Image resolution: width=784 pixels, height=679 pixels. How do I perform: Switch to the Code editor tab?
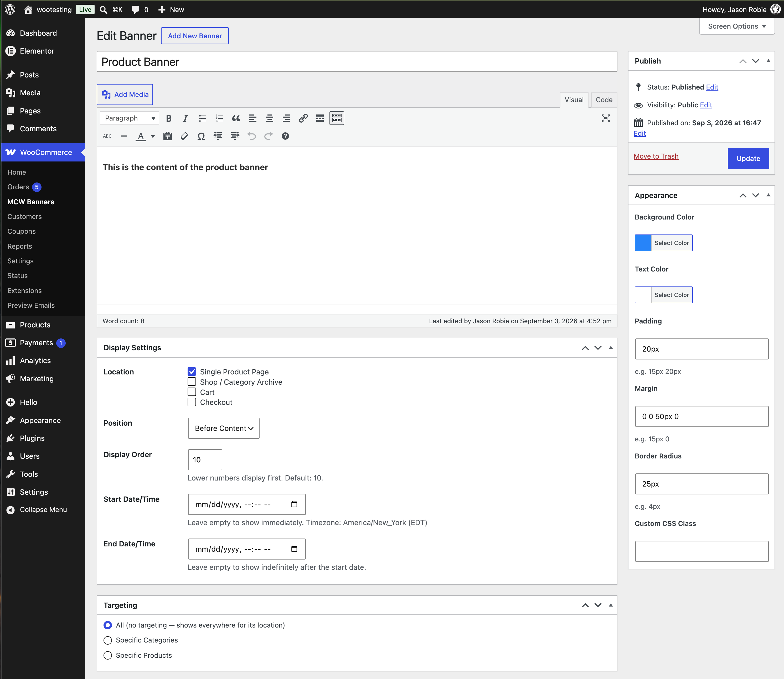tap(604, 100)
